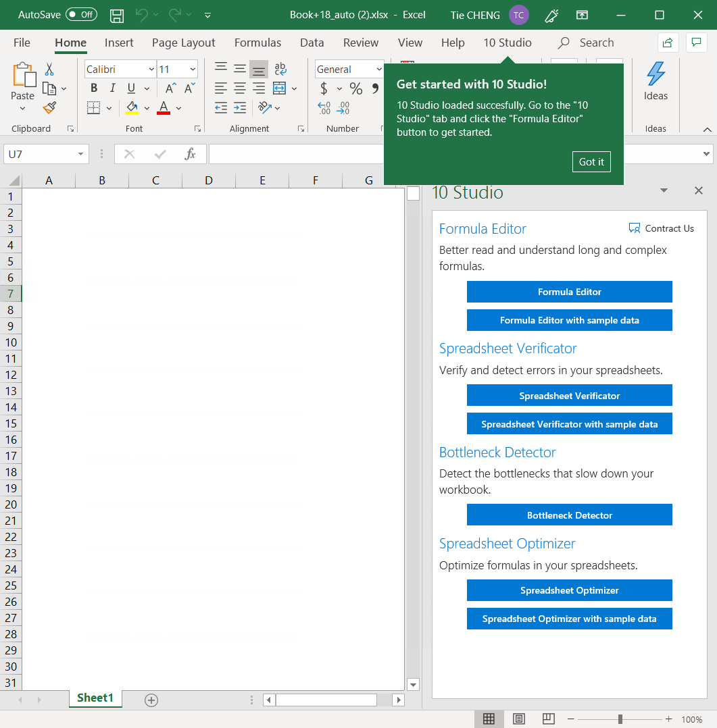Switch to the Page Layout tab
This screenshot has width=717, height=728.
[184, 43]
